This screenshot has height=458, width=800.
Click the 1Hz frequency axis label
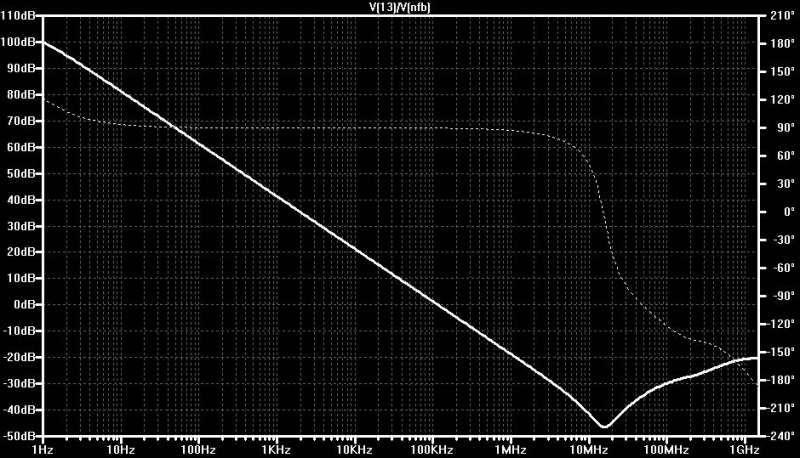pyautogui.click(x=42, y=450)
